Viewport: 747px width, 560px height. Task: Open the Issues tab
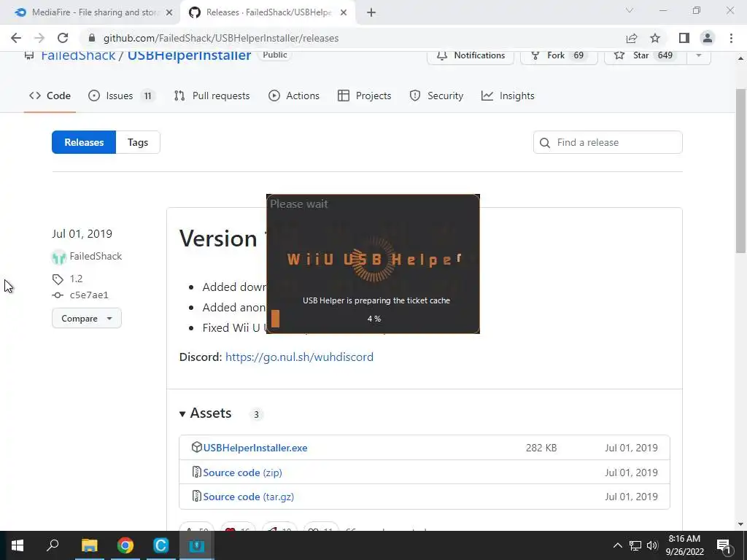click(x=122, y=96)
